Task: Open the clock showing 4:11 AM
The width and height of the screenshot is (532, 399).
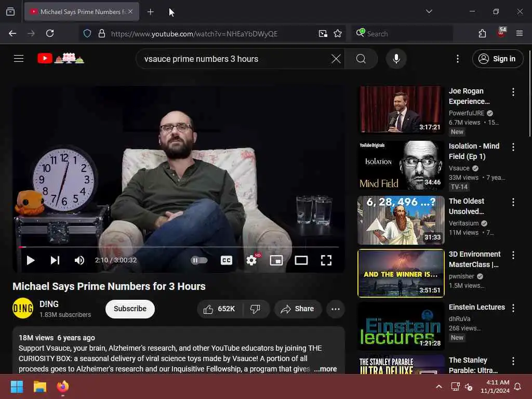Action: click(x=495, y=387)
